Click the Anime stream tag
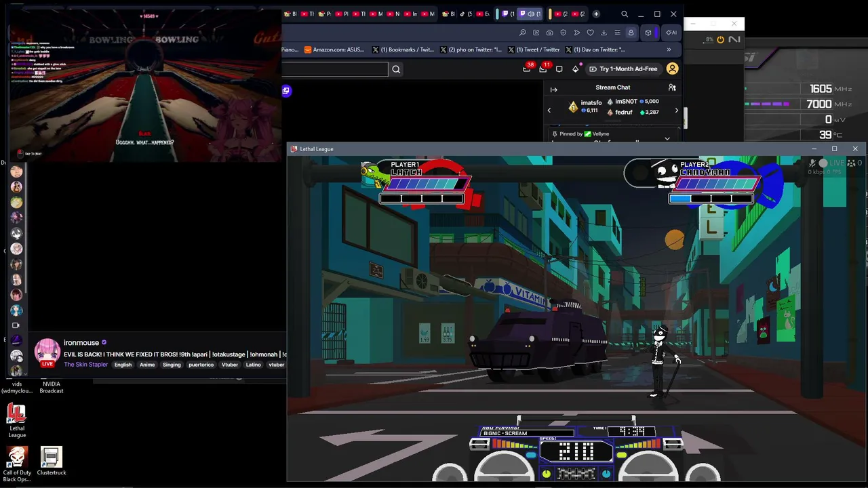The width and height of the screenshot is (868, 488). pos(147,365)
